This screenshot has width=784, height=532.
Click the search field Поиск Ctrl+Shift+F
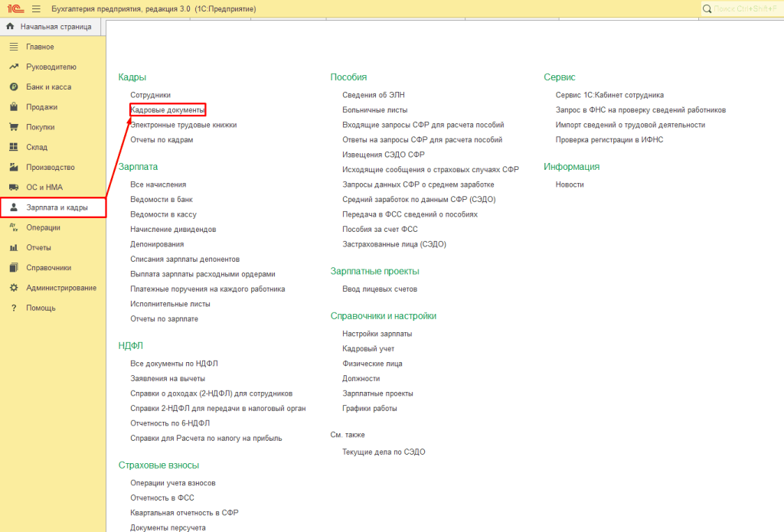pyautogui.click(x=743, y=8)
